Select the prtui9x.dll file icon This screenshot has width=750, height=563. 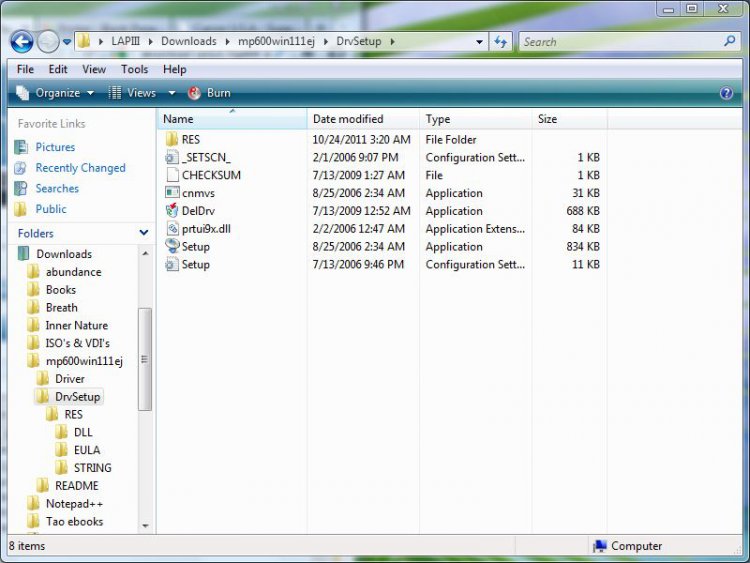[x=172, y=229]
